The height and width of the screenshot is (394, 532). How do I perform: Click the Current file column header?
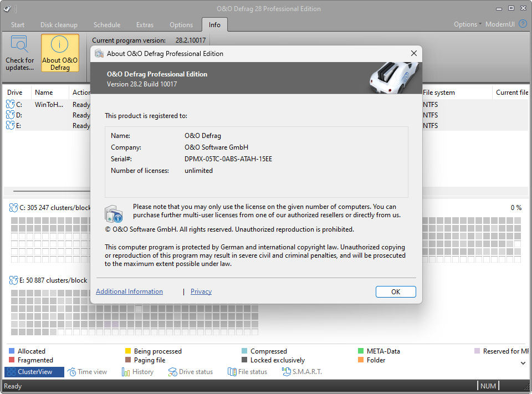pyautogui.click(x=510, y=93)
